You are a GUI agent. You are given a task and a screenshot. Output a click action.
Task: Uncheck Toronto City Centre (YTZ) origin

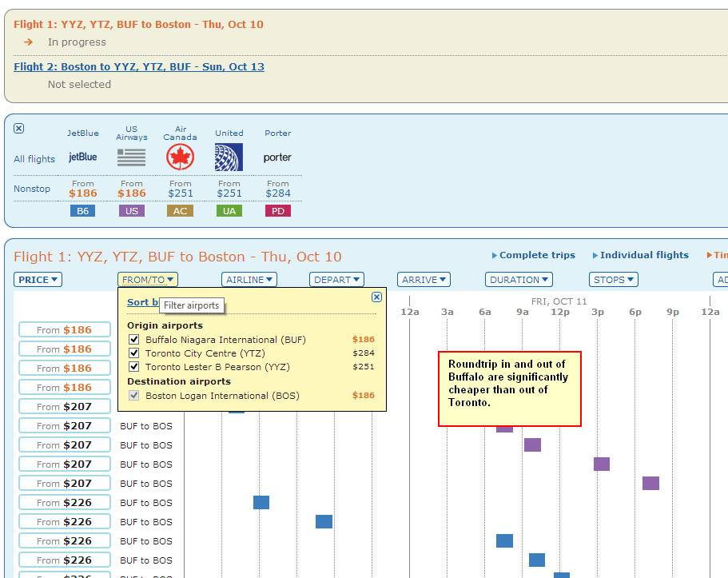click(133, 353)
